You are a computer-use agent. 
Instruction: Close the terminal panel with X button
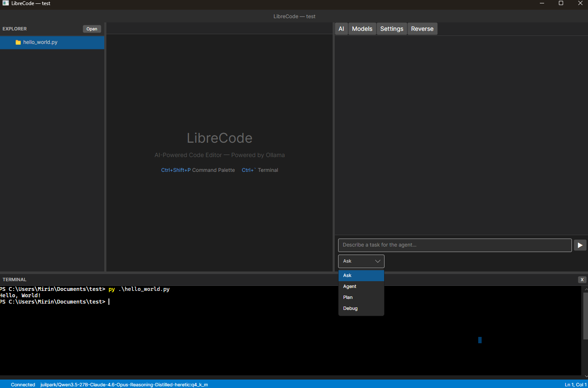[x=582, y=279]
